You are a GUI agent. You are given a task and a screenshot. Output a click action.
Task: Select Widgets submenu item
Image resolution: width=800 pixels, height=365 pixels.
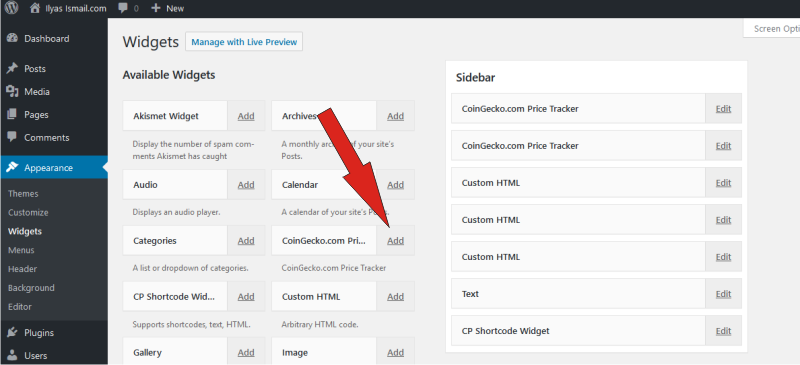click(25, 231)
